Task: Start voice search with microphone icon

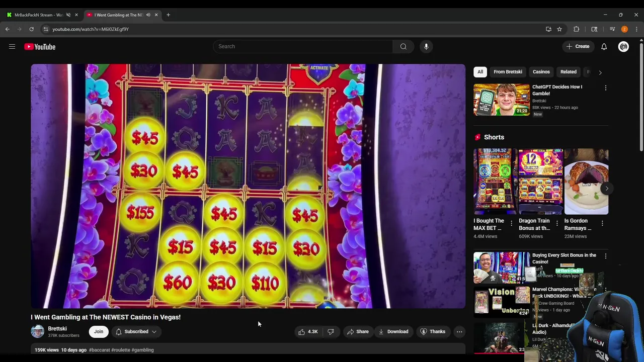Action: click(x=426, y=47)
